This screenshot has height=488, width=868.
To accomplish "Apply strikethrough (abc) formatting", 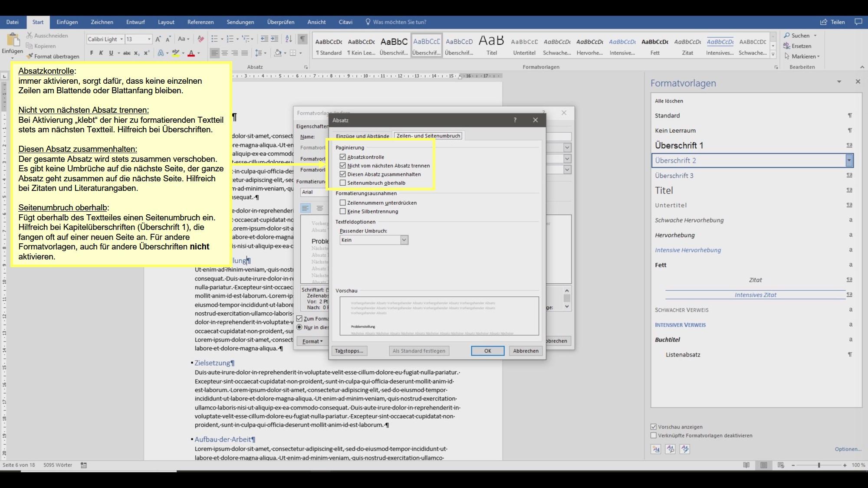I will tap(127, 53).
